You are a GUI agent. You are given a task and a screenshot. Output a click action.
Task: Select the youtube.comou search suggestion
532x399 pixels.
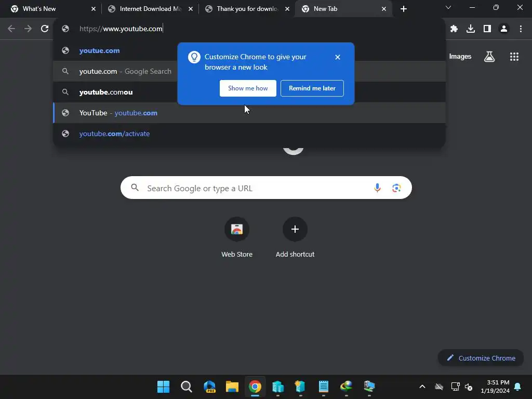pyautogui.click(x=249, y=92)
